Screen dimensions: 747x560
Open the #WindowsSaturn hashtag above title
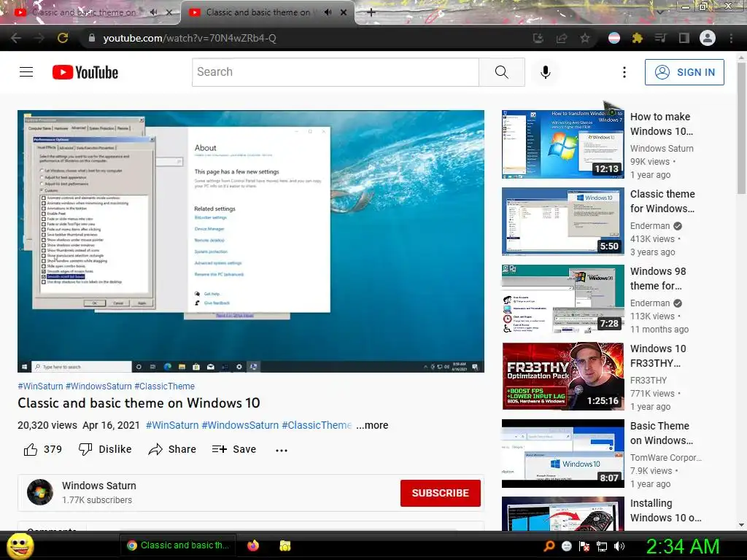98,386
